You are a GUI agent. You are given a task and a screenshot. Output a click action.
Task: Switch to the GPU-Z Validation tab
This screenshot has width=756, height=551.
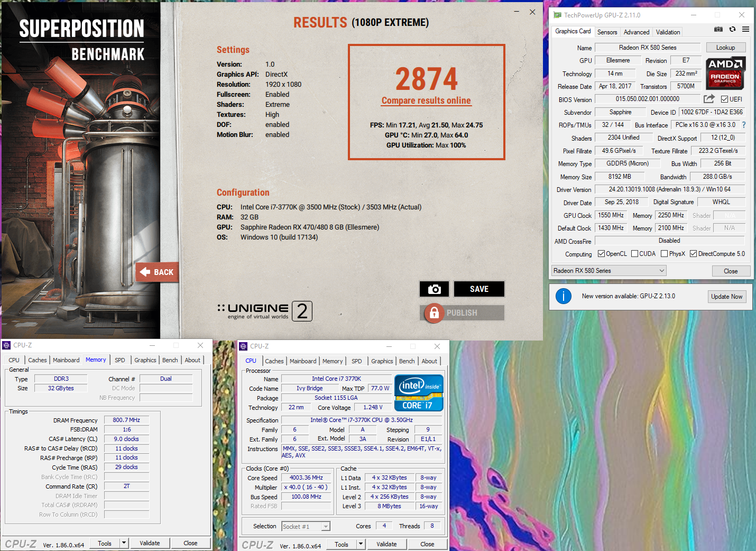[x=668, y=32]
